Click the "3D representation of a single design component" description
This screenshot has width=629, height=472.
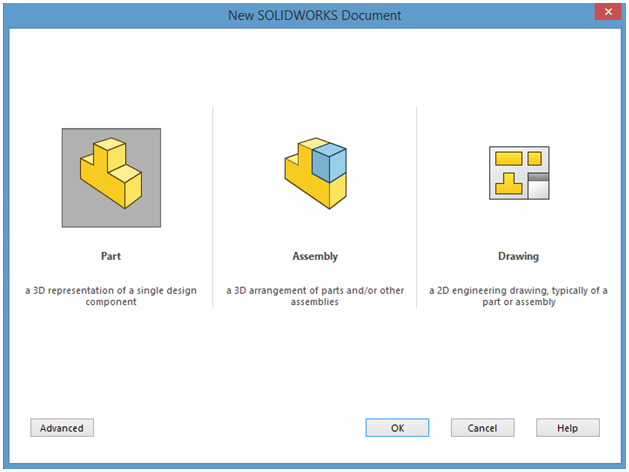pyautogui.click(x=111, y=296)
